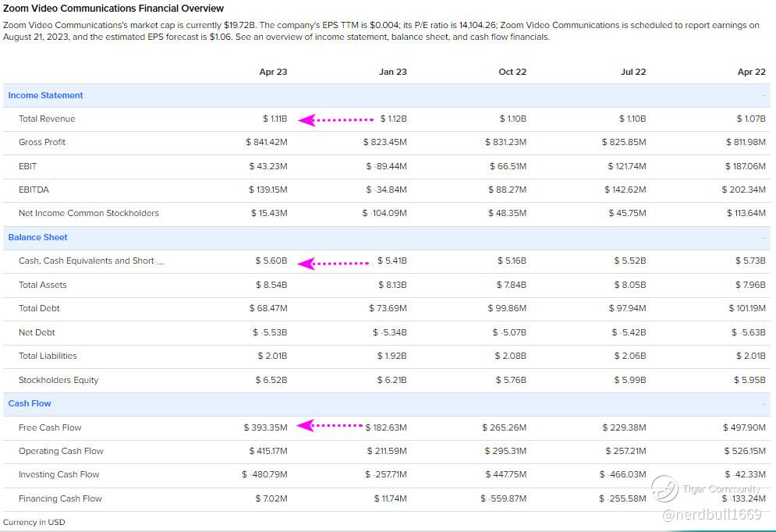This screenshot has height=532, width=776.
Task: Select the Oct 22 column header
Action: click(512, 72)
